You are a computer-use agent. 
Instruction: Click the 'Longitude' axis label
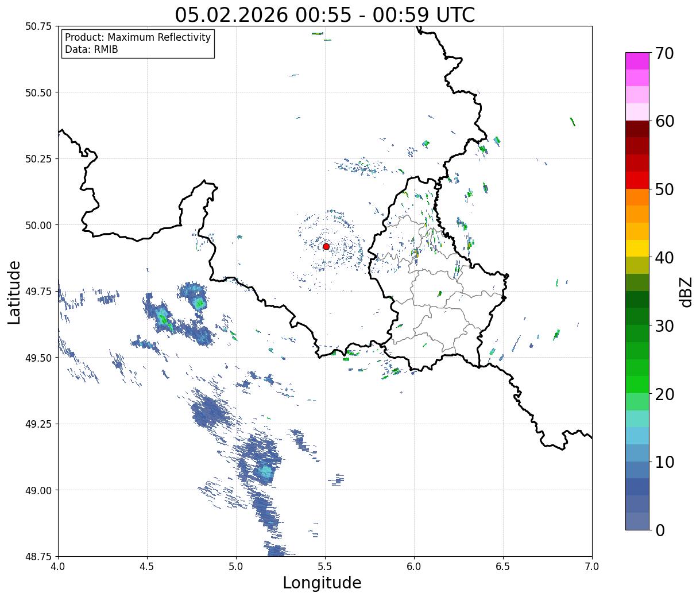pos(322,583)
